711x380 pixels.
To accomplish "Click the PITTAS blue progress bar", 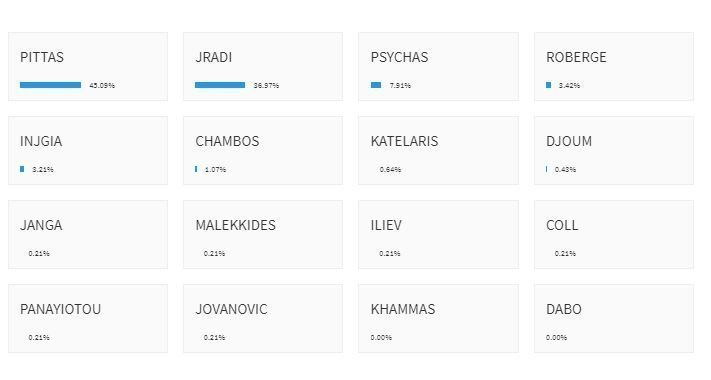I will 50,85.
